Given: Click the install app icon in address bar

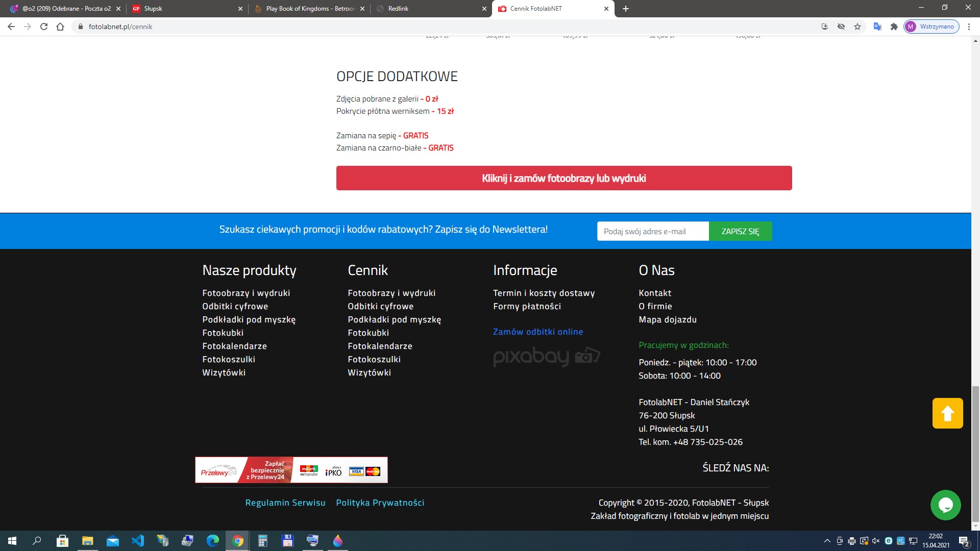Looking at the screenshot, I should coord(825,27).
